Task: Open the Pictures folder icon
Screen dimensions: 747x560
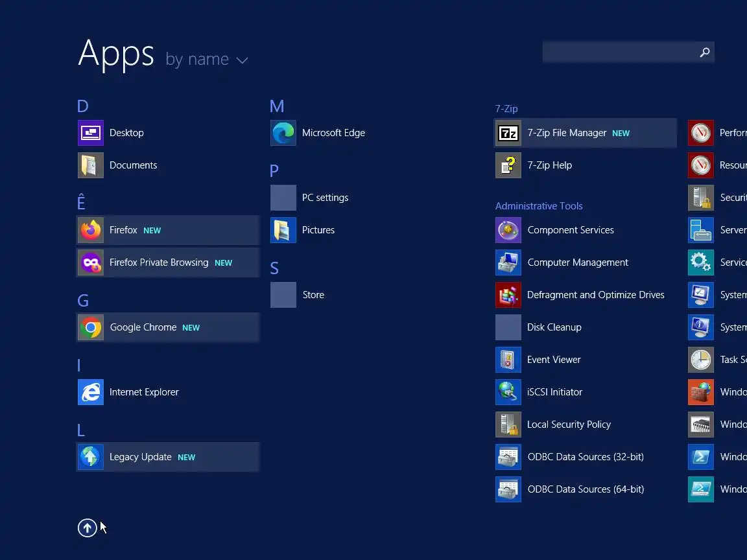Action: coord(283,230)
